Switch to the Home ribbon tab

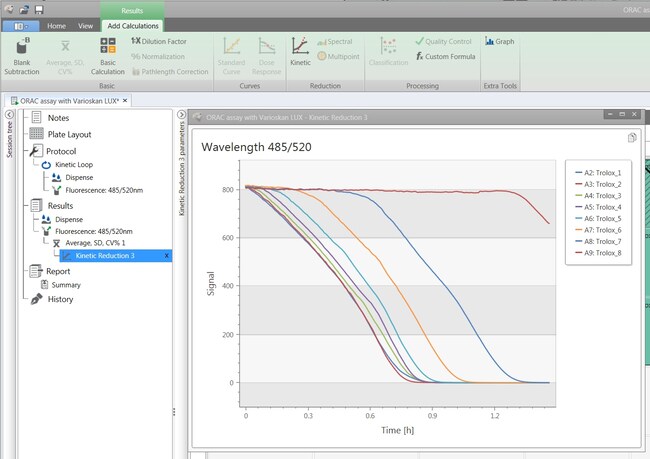56,26
